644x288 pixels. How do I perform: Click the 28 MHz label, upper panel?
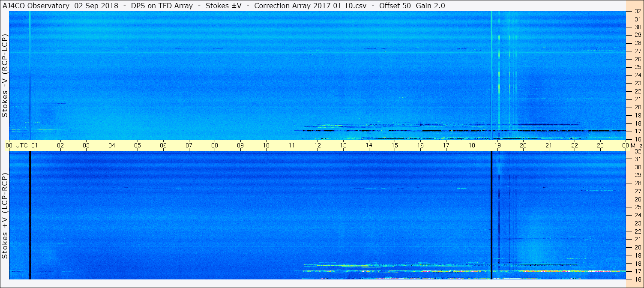[638, 43]
